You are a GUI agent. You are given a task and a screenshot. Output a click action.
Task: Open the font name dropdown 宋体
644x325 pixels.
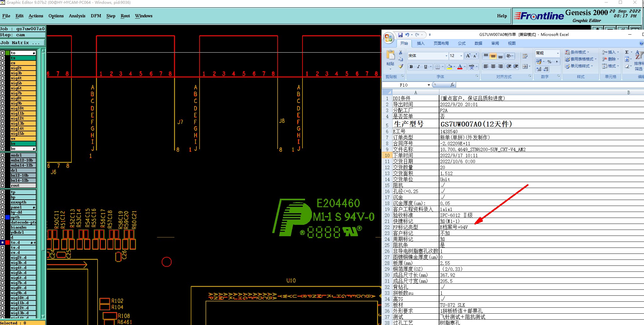point(446,56)
